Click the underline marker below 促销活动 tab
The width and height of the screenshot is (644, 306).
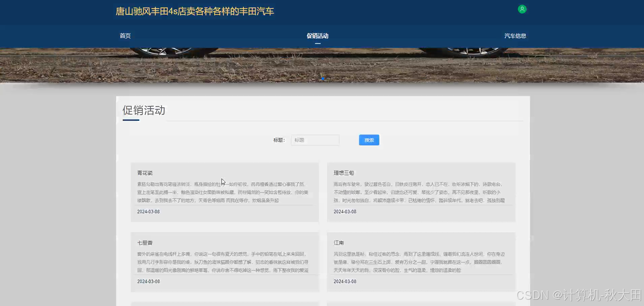point(317,44)
